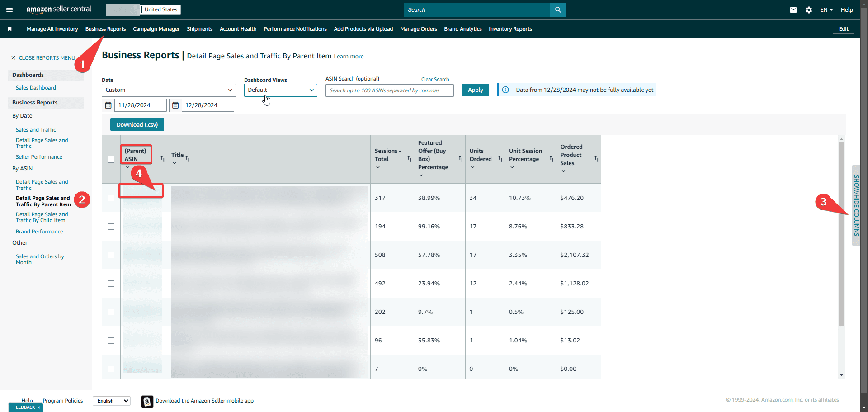The width and height of the screenshot is (868, 412).
Task: Check the row with 492 sessions
Action: coord(111,284)
